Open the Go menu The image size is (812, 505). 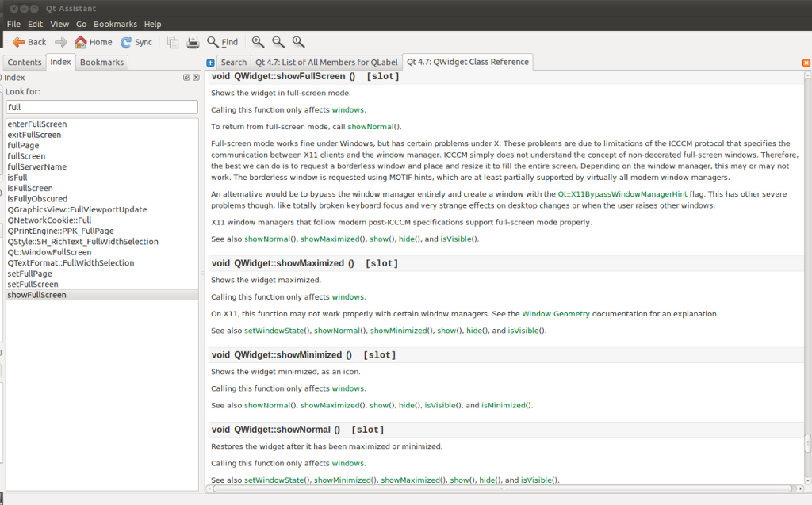click(x=82, y=24)
